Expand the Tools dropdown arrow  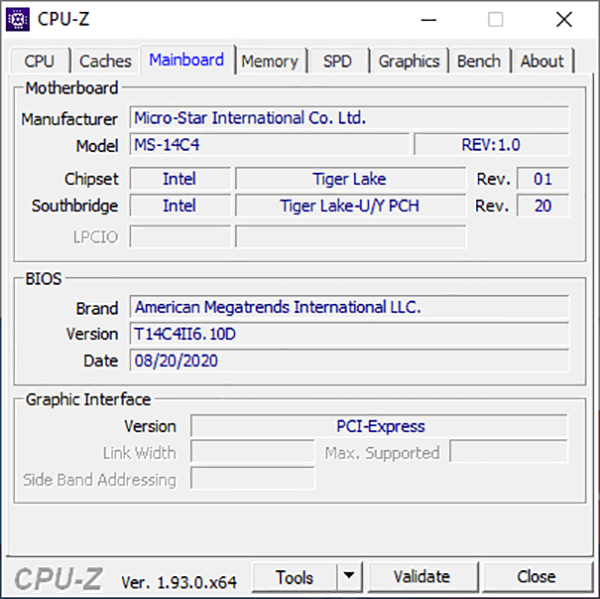[349, 577]
